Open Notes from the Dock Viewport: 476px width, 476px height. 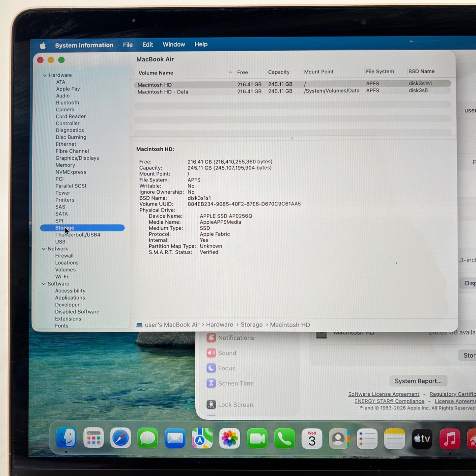394,439
